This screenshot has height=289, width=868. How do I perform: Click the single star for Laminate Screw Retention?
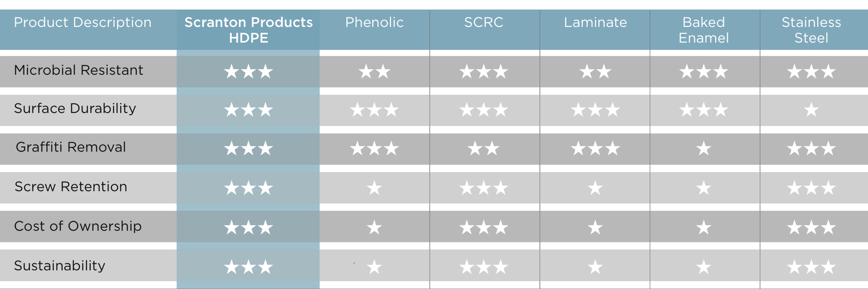click(595, 188)
